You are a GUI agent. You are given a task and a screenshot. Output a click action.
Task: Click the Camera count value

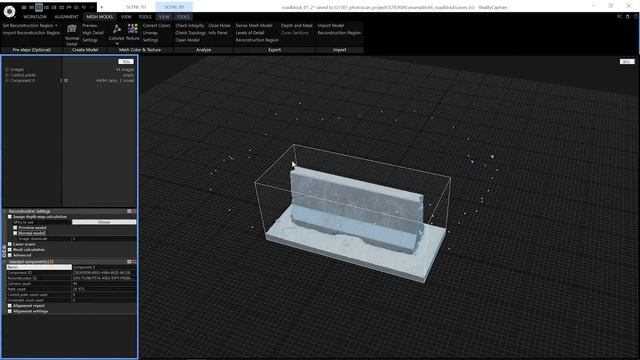point(104,283)
